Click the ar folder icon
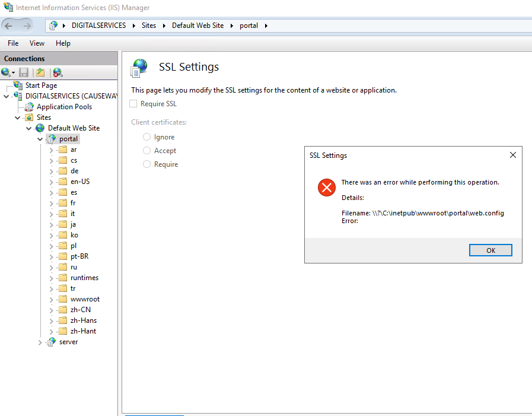532x416 pixels. tap(63, 150)
